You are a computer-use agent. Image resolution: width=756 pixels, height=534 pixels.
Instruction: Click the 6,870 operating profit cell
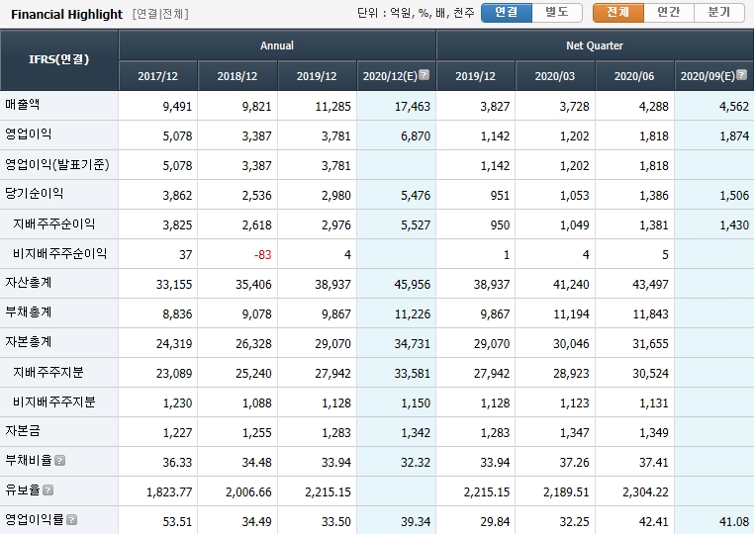tap(397, 135)
